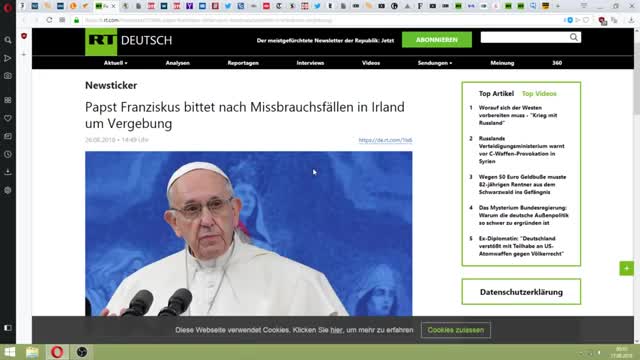
Task: Click the Newsticker heading
Action: pyautogui.click(x=111, y=85)
